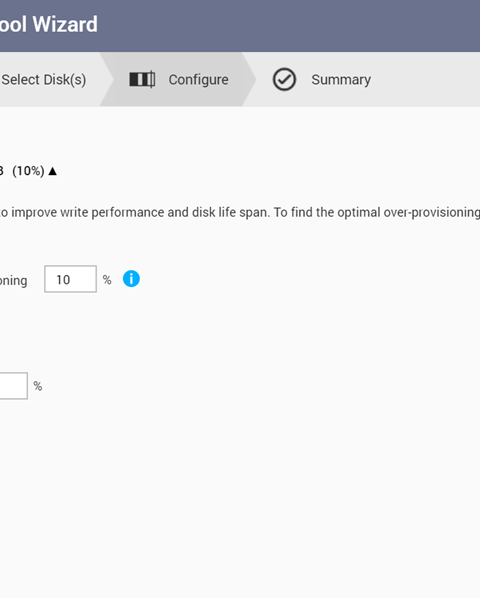Click the percent sign beside the lower field

tap(37, 386)
